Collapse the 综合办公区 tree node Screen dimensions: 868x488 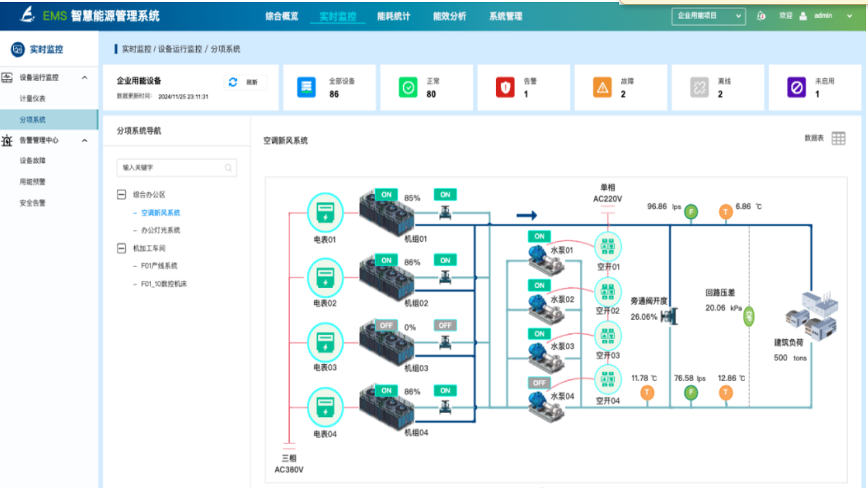coord(121,194)
